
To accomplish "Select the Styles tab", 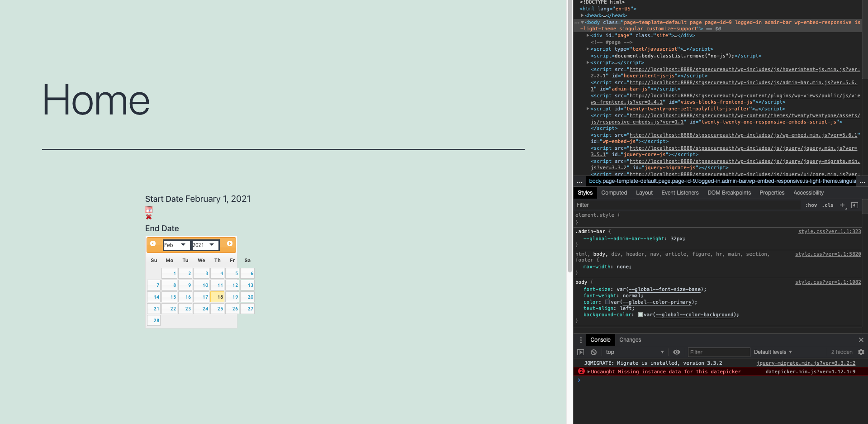I will click(x=585, y=193).
